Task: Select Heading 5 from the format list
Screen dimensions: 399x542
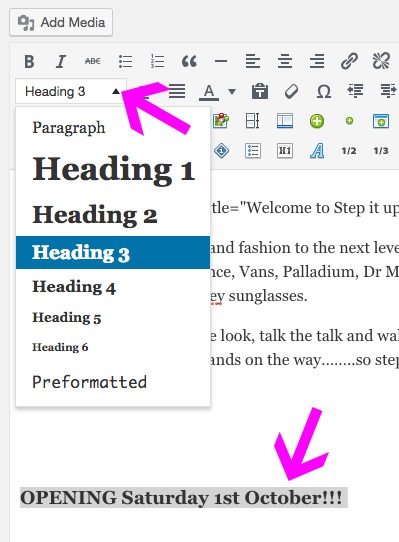Action: click(113, 318)
